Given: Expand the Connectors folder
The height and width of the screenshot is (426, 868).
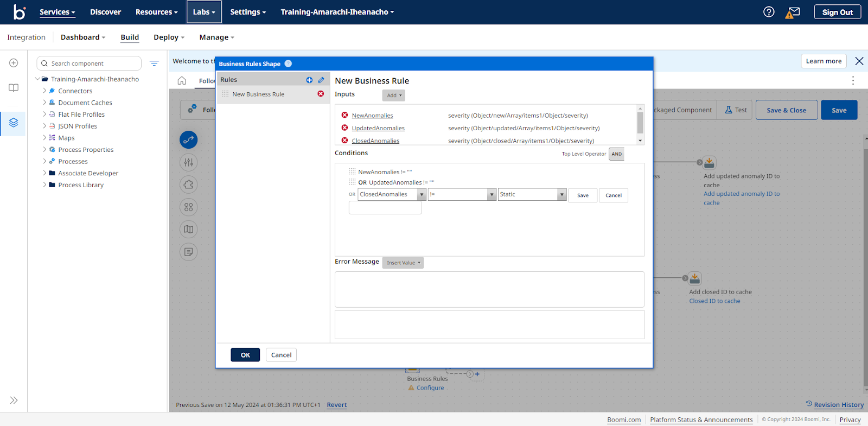Looking at the screenshot, I should pyautogui.click(x=44, y=91).
